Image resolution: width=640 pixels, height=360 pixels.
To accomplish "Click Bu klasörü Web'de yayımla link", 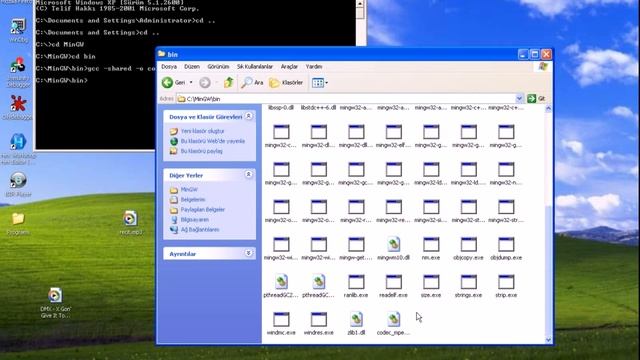I will [213, 141].
